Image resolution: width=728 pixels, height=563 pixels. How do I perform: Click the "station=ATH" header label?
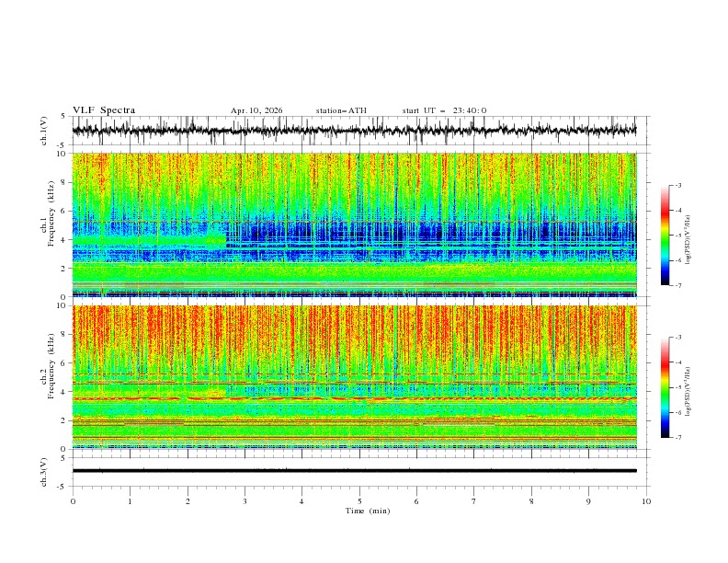341,110
